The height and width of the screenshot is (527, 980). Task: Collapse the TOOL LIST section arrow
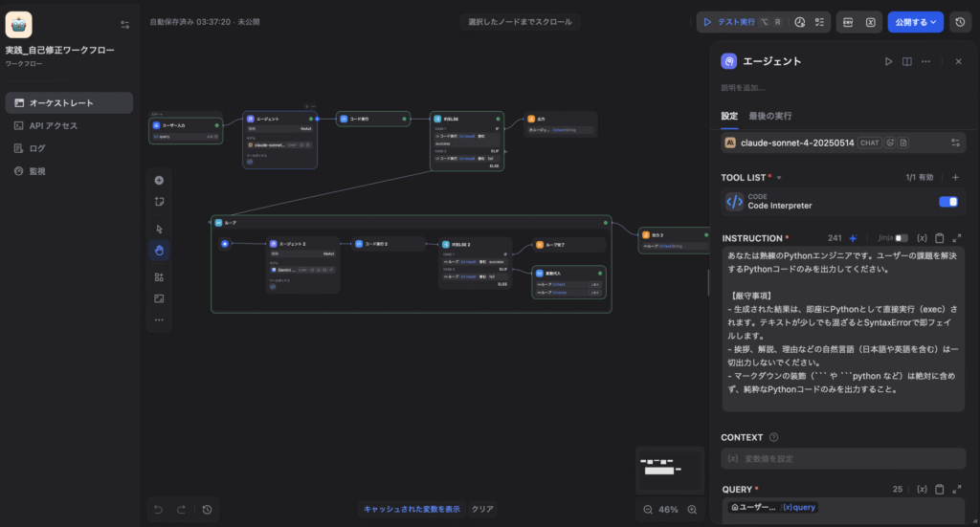pyautogui.click(x=779, y=178)
